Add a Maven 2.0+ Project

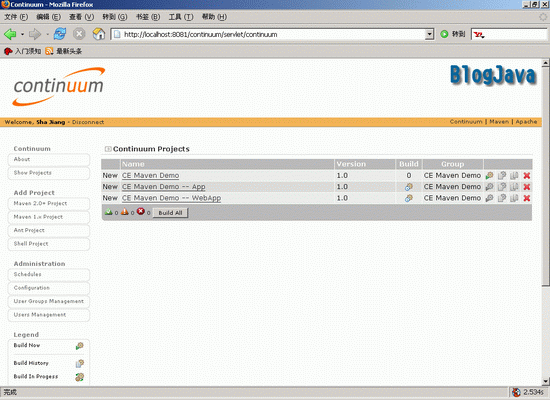click(49, 204)
